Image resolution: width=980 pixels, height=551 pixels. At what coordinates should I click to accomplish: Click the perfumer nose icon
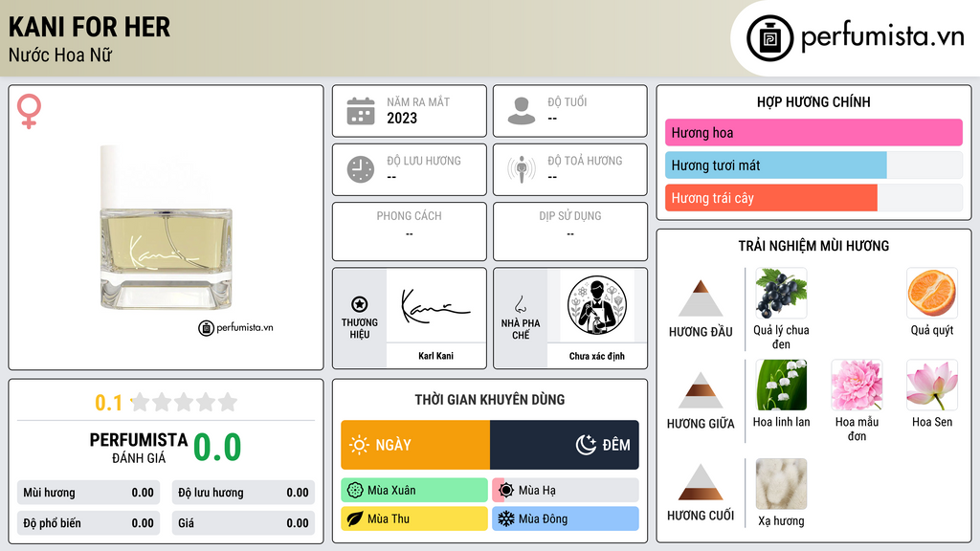[x=520, y=304]
